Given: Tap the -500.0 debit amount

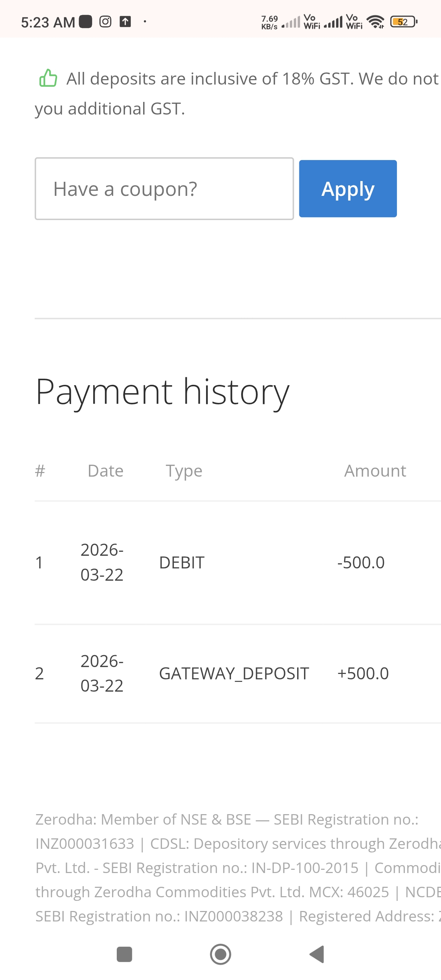Looking at the screenshot, I should [361, 563].
